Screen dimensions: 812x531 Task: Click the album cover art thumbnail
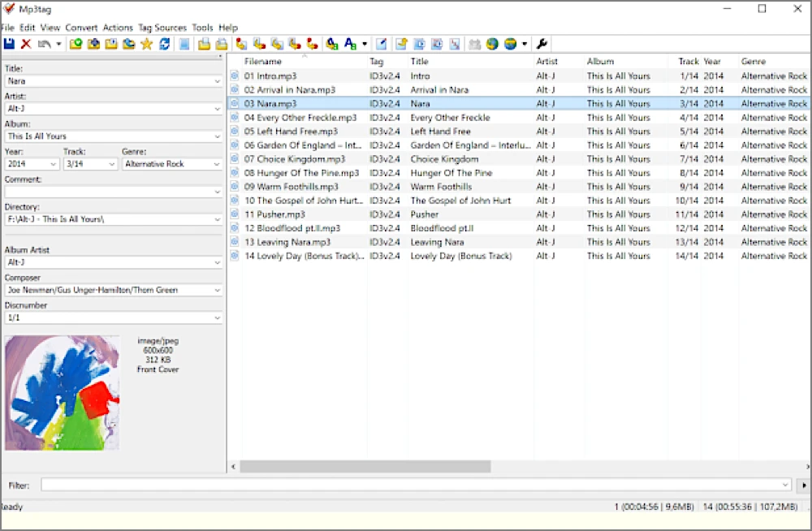click(63, 393)
